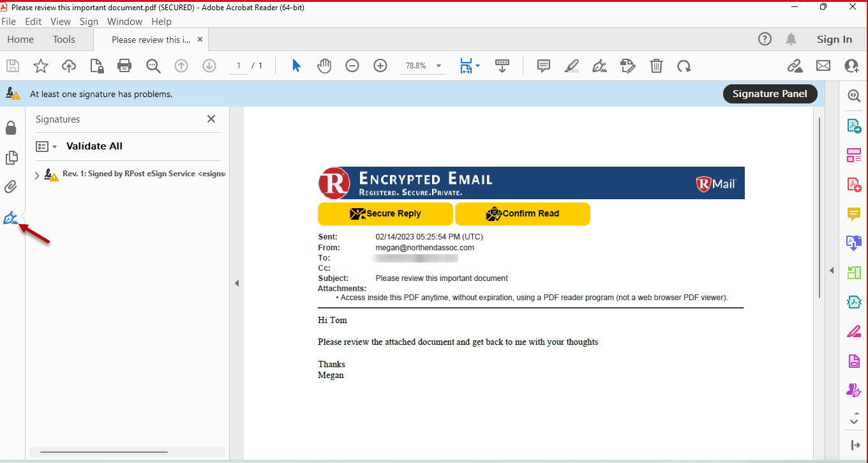Viewport: 868px width, 463px height.
Task: Select the Highlight text tool
Action: pos(572,66)
